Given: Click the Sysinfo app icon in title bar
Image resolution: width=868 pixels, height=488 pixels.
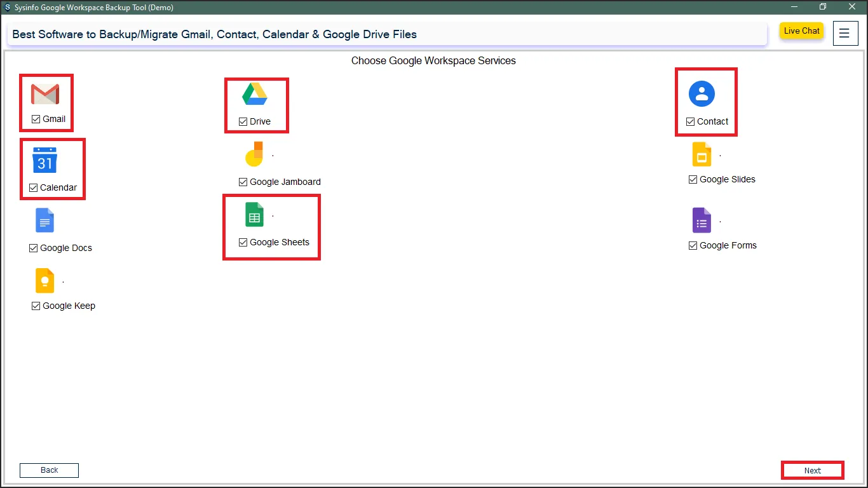Looking at the screenshot, I should (x=7, y=8).
